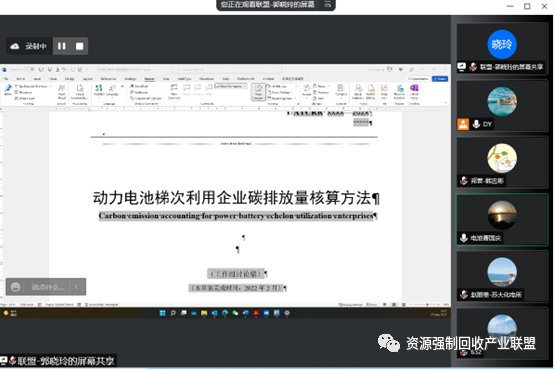554x369 pixels.
Task: Open the Translate dropdown
Action: [99, 91]
